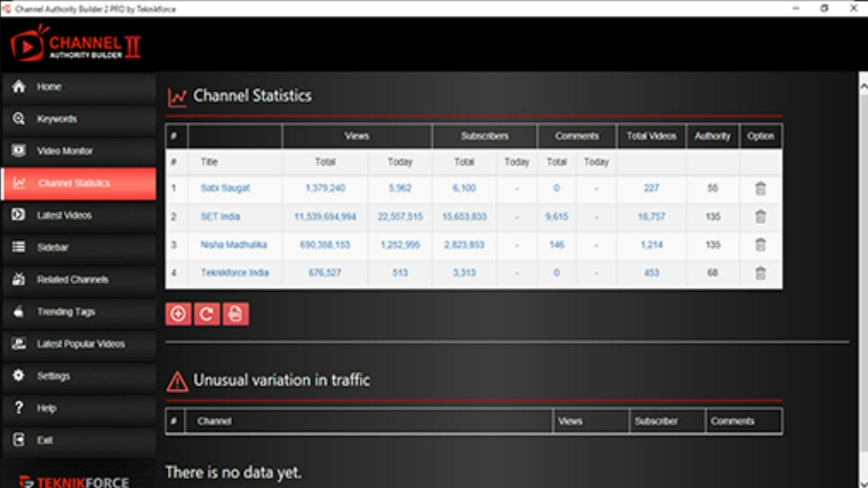Click the Exit icon in sidebar
Screen dimensions: 868x488
19,440
